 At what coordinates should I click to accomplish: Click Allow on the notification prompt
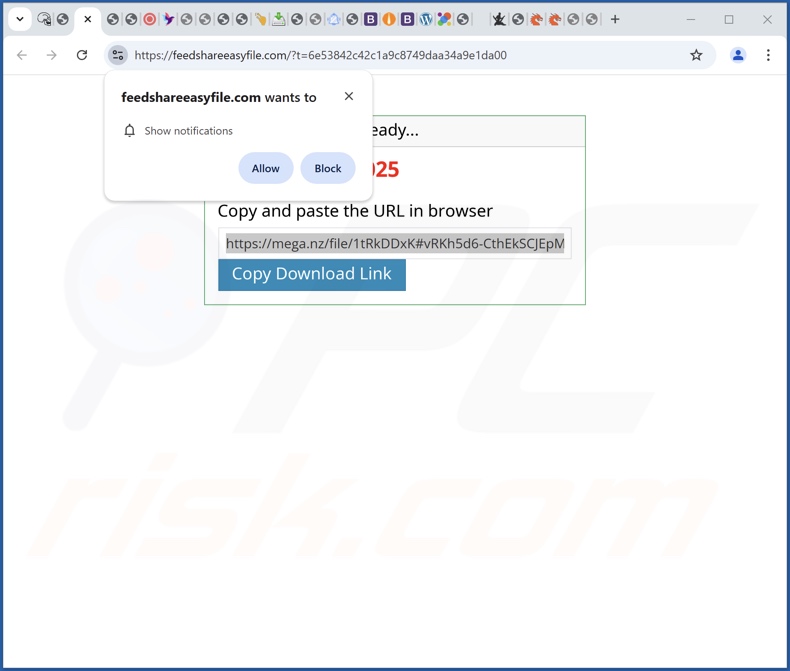266,168
